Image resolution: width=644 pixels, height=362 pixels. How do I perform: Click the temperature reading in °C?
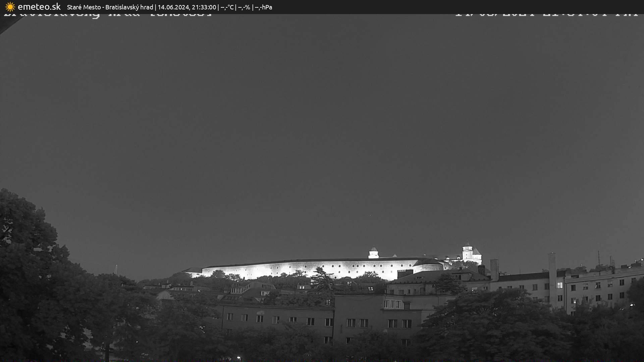click(227, 7)
